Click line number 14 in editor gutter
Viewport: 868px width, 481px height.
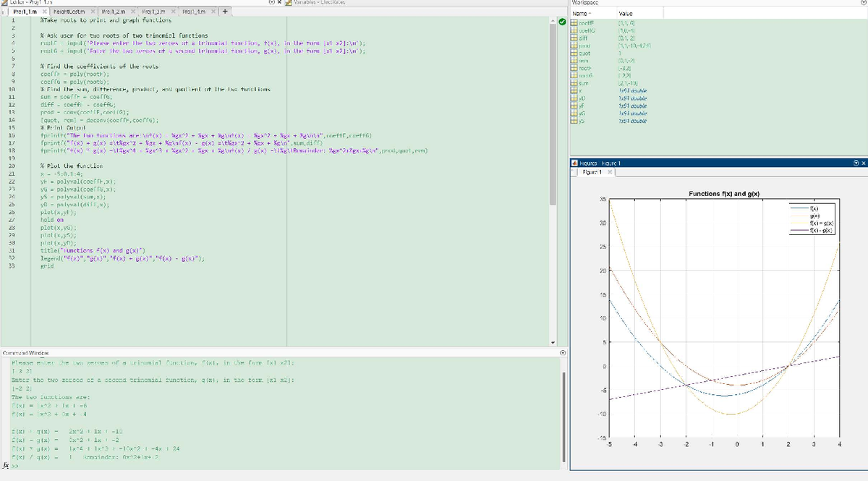coord(12,120)
